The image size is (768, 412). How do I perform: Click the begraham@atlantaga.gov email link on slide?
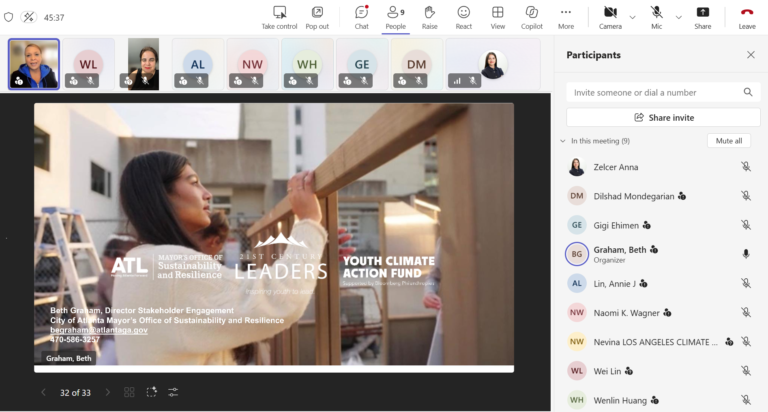coord(98,330)
